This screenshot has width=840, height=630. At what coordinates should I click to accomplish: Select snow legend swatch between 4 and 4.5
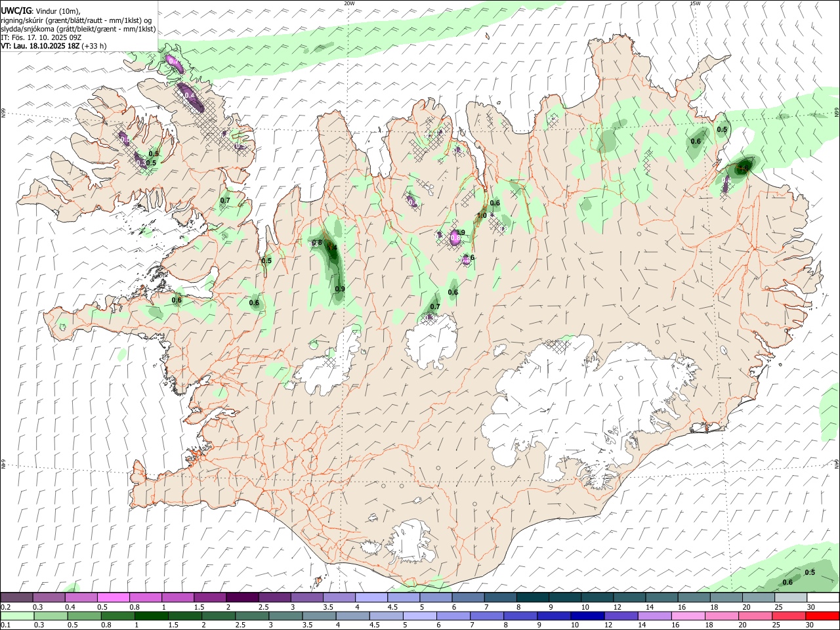pos(371,598)
